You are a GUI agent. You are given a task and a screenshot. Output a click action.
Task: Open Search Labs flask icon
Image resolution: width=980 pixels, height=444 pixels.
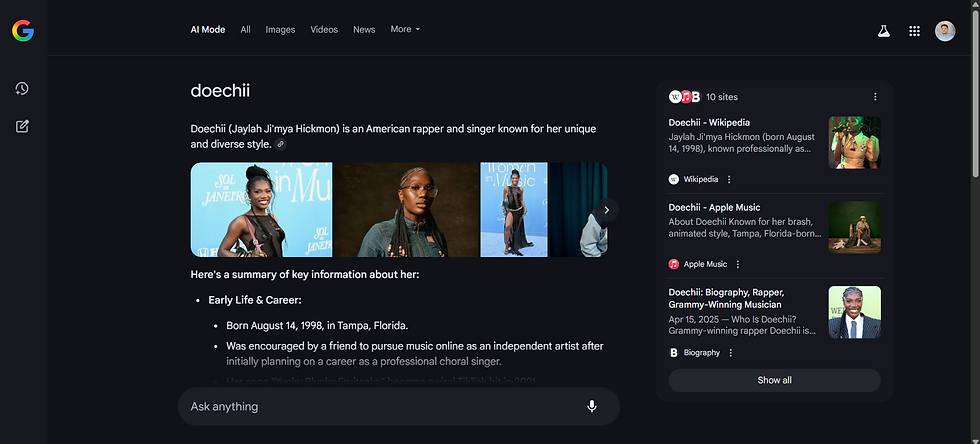(883, 31)
